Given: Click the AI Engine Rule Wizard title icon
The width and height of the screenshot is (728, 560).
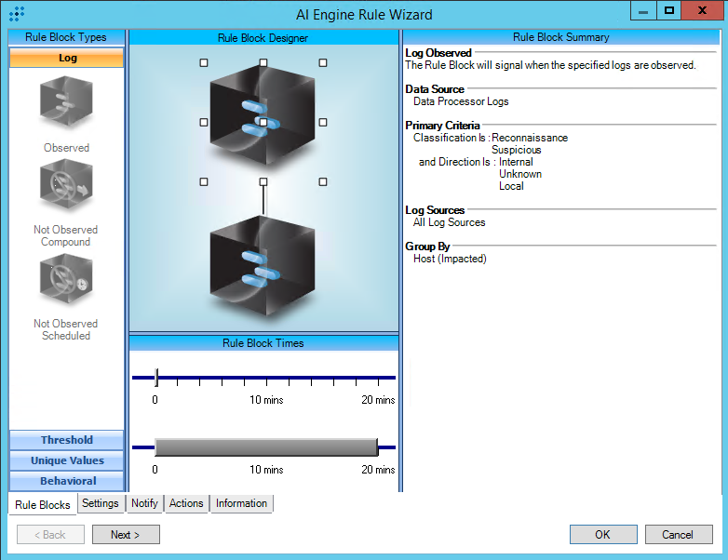Looking at the screenshot, I should (16, 14).
